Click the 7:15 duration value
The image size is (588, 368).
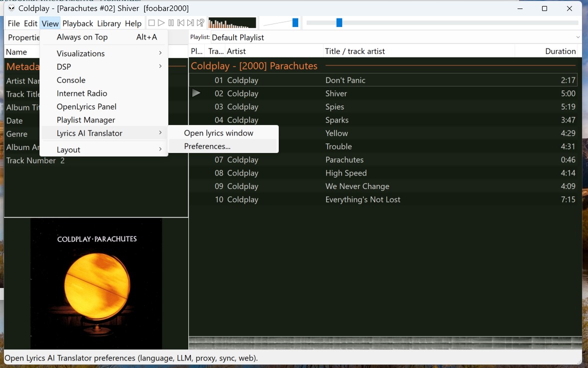[568, 199]
